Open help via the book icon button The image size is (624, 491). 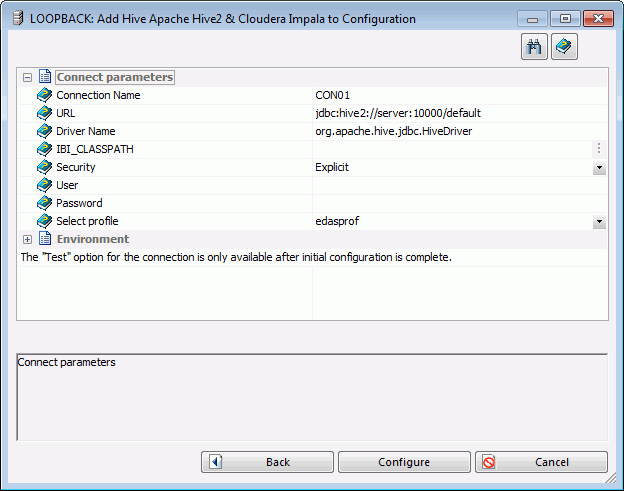click(x=564, y=47)
